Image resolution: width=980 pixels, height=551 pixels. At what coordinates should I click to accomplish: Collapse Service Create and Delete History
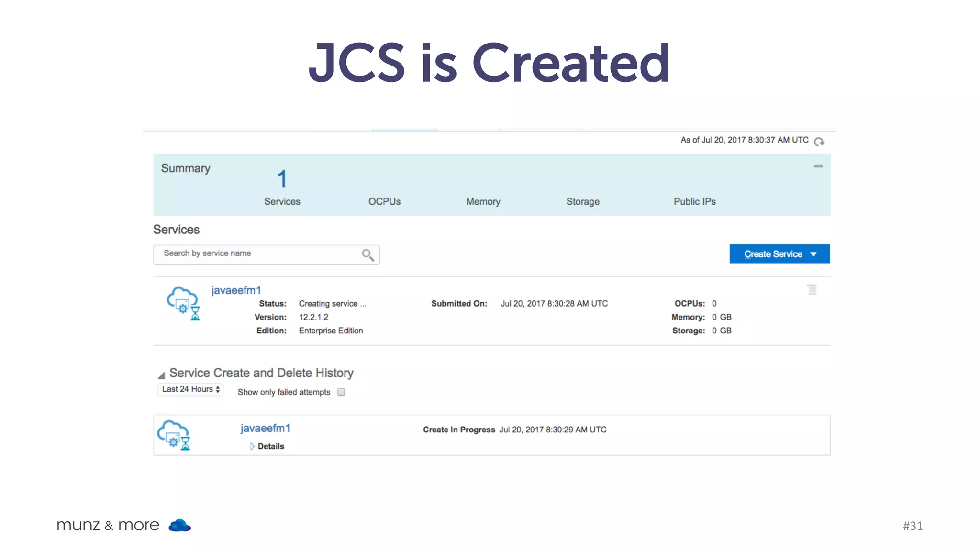pos(161,375)
